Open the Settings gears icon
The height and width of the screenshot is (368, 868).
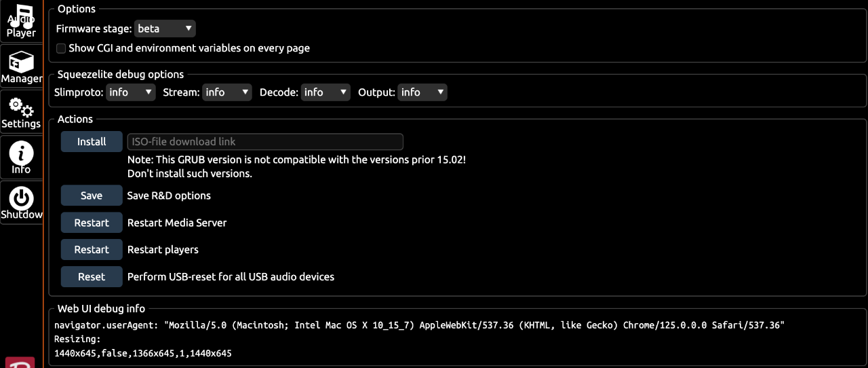tap(21, 112)
